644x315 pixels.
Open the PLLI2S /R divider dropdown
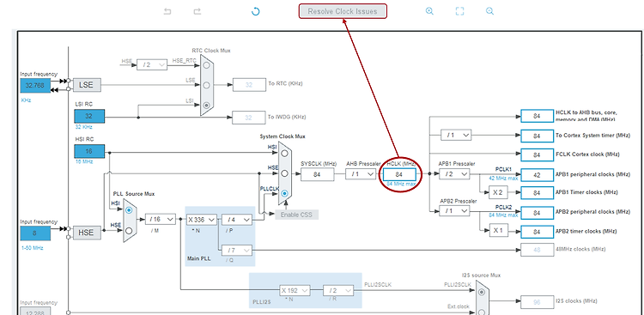click(x=338, y=290)
